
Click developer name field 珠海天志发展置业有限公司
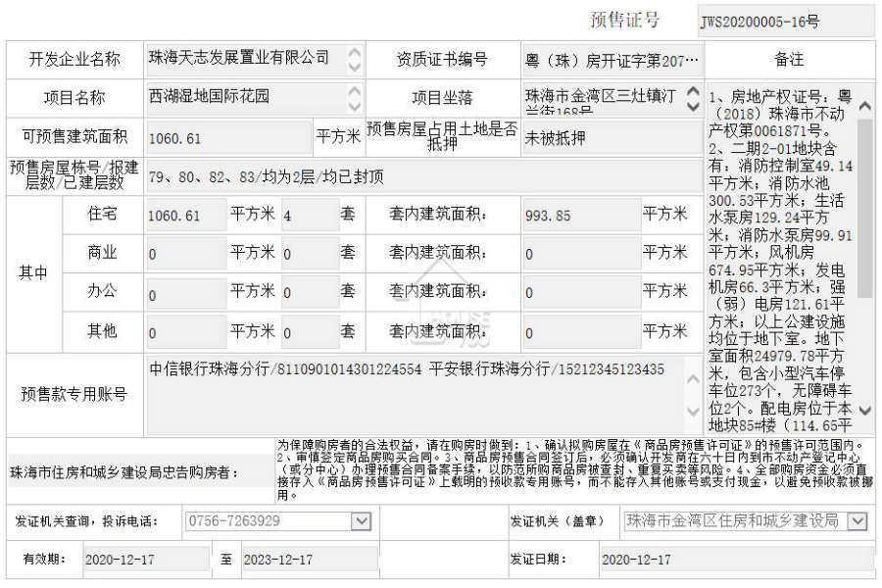(x=254, y=59)
